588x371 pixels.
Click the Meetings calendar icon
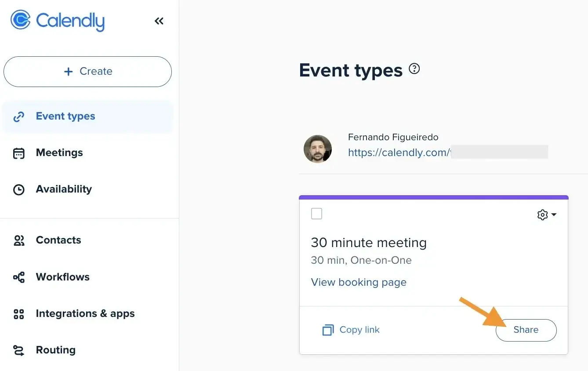pyautogui.click(x=18, y=153)
